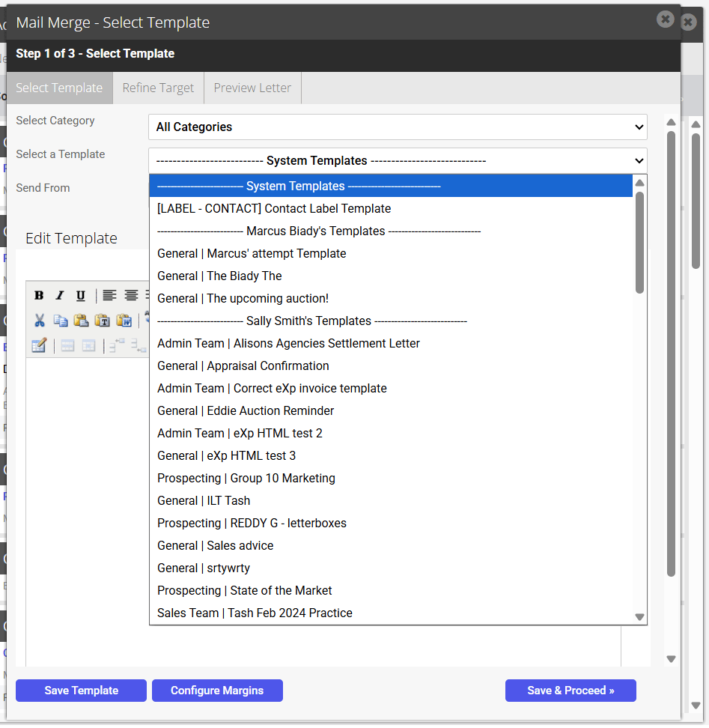Apply italic formatting in template editor
This screenshot has height=728, width=709.
point(59,295)
